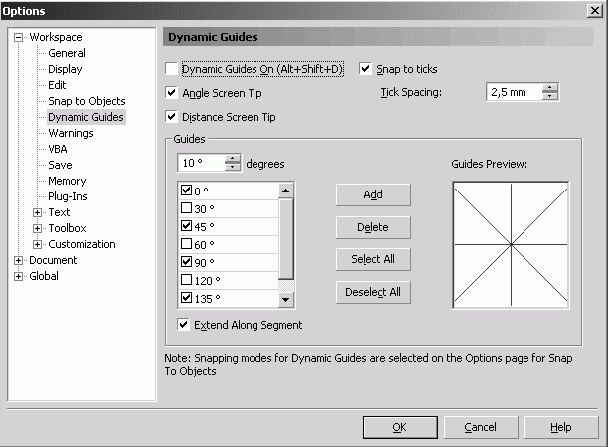This screenshot has width=608, height=447.
Task: Expand the Toolbox tree node
Action: coord(38,228)
